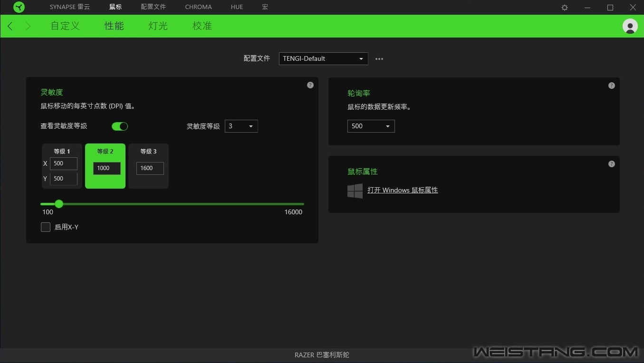Viewport: 644px width, 363px height.
Task: Maximize the Synapse window
Action: pos(610,8)
